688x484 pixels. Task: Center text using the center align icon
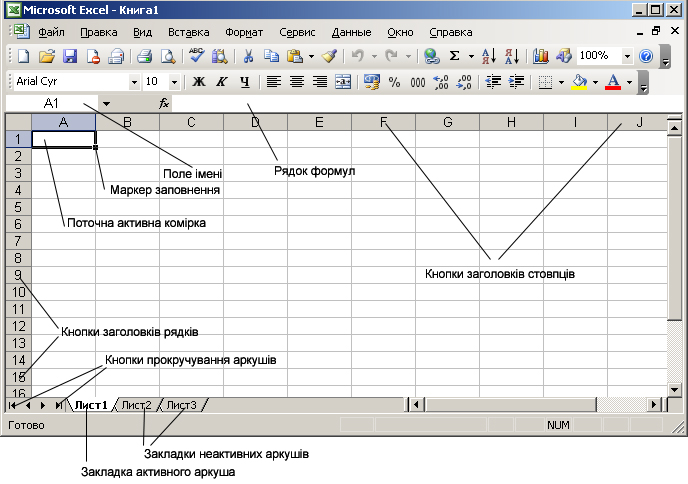pos(297,82)
